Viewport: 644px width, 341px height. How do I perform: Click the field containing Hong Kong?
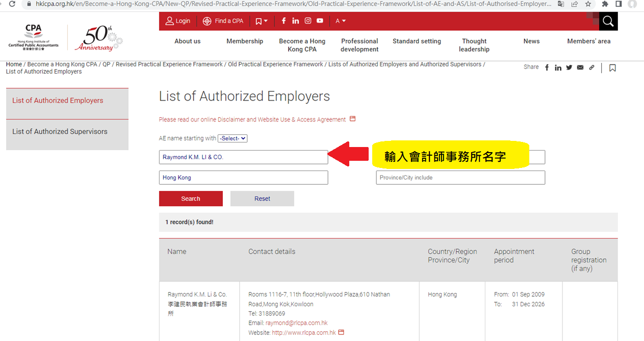tap(244, 178)
